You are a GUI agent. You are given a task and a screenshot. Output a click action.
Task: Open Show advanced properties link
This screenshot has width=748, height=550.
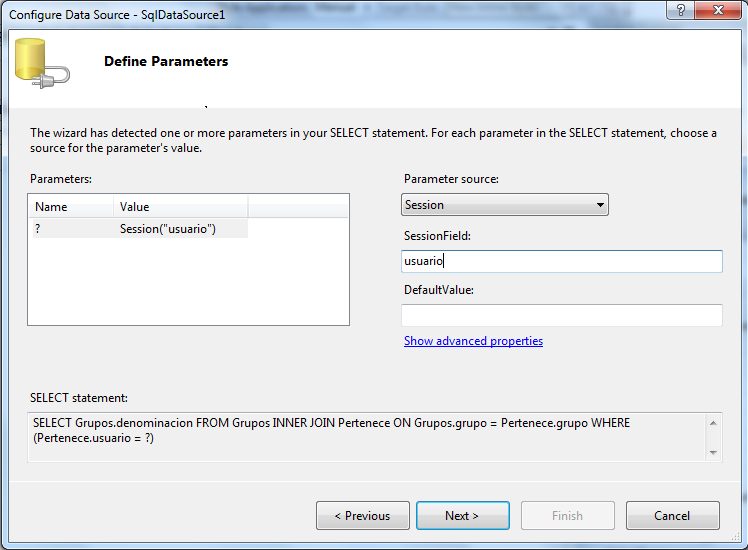pos(473,341)
